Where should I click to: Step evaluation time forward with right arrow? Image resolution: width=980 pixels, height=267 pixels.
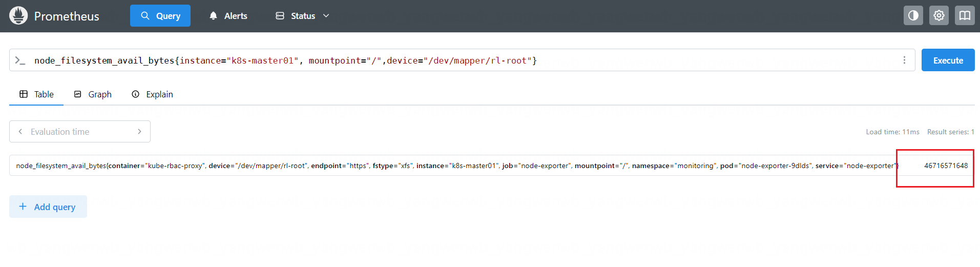click(139, 132)
